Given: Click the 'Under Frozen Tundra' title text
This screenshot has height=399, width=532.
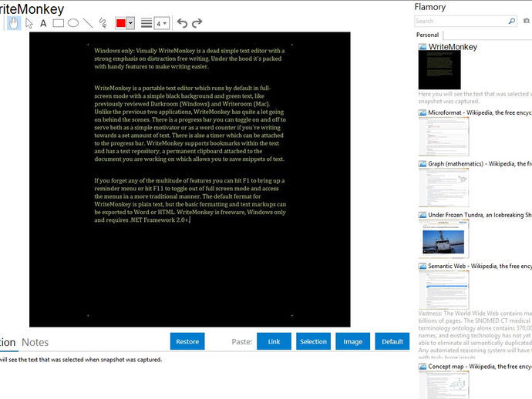Looking at the screenshot, I should point(480,215).
